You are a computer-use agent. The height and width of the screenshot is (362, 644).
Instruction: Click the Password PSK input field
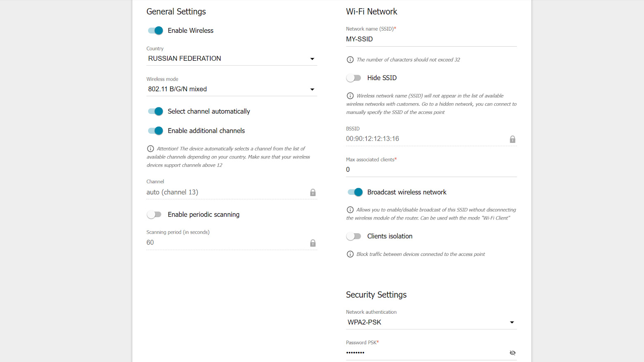coord(425,353)
